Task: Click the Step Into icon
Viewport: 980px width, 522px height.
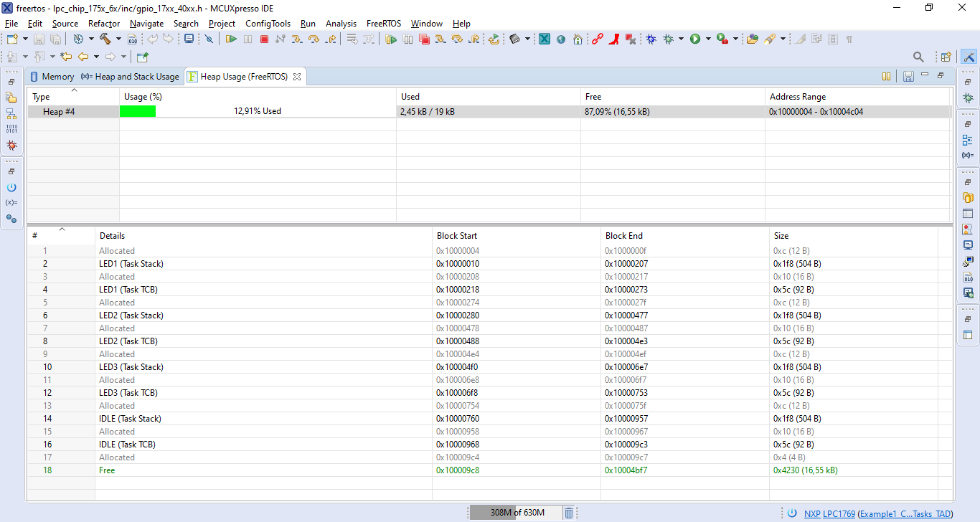Action: pos(297,39)
